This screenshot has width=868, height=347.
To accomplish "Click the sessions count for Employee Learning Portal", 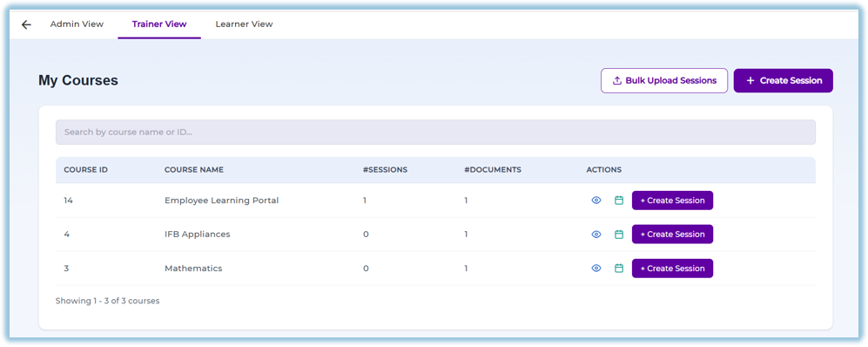I will [x=365, y=201].
